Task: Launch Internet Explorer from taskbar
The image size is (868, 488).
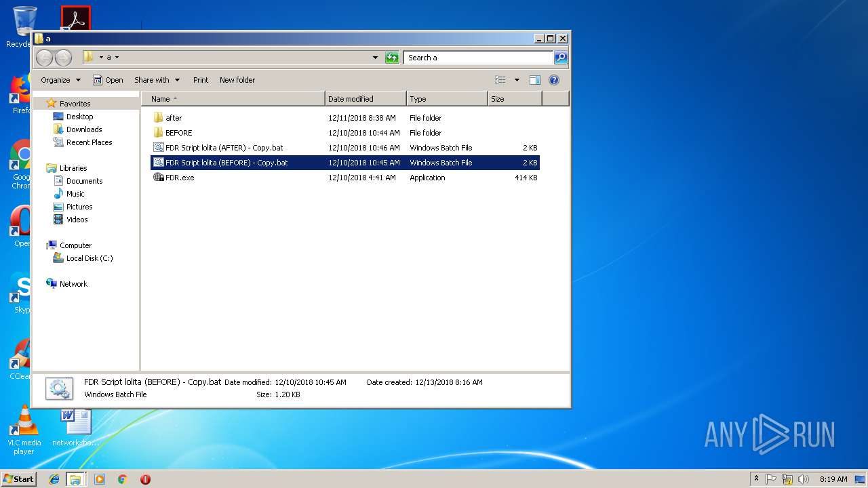Action: [x=54, y=479]
